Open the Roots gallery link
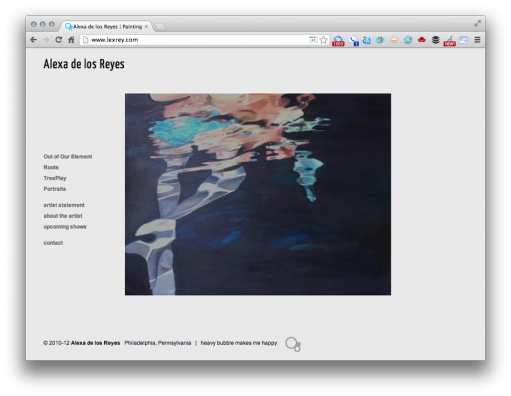The height and width of the screenshot is (396, 511). (51, 167)
